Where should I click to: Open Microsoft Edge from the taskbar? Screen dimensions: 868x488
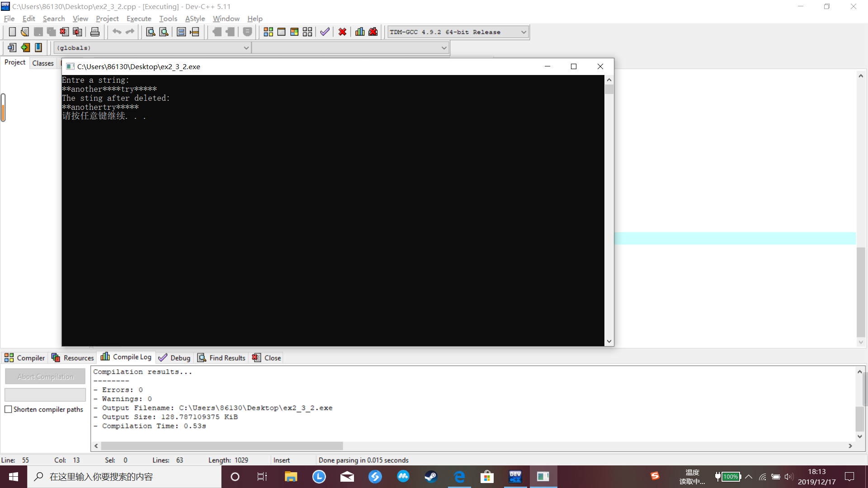[x=459, y=477]
